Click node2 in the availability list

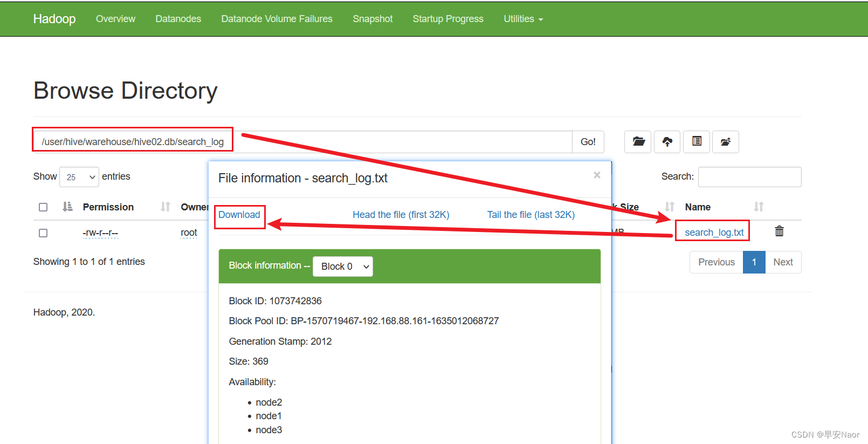(x=269, y=402)
